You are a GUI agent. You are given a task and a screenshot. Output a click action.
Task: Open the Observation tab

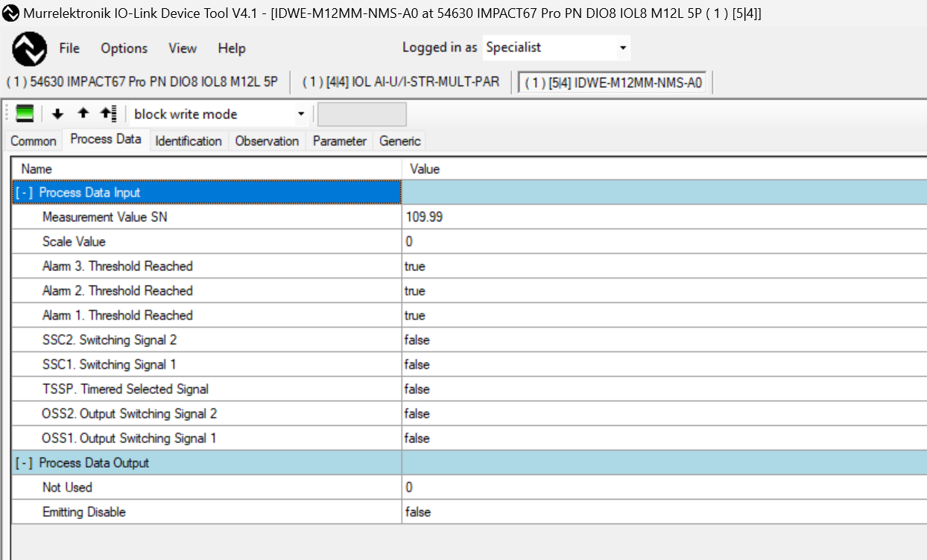tap(267, 141)
